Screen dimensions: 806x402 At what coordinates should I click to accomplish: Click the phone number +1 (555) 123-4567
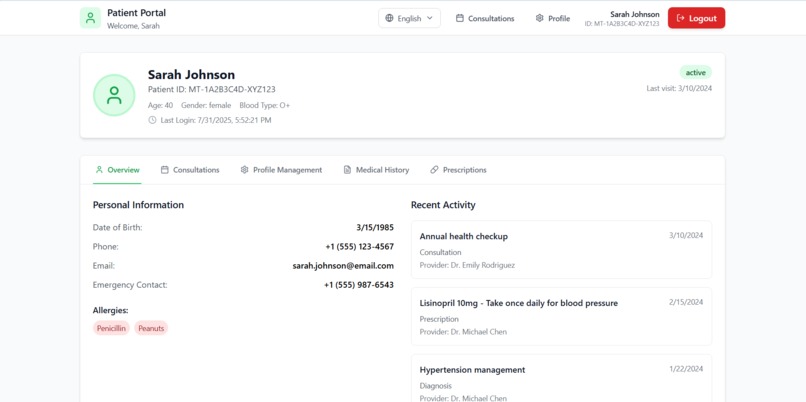360,247
